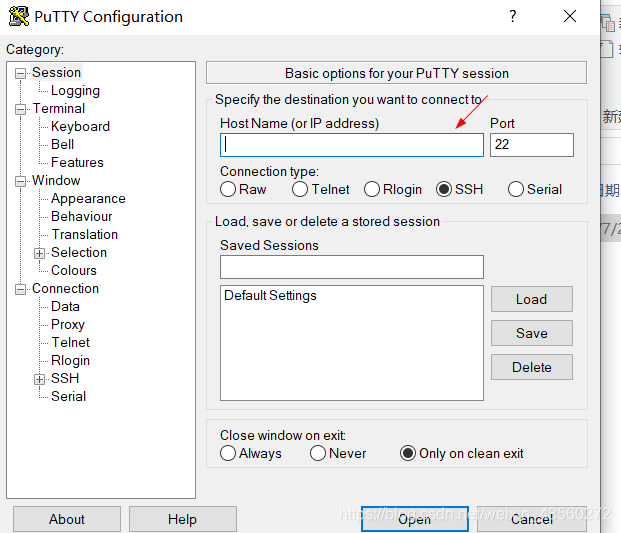
Task: Open the Logging category
Action: coord(75,91)
